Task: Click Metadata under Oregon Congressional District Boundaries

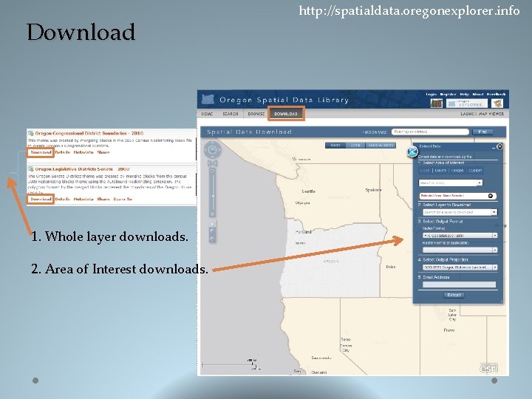Action: 83,152
